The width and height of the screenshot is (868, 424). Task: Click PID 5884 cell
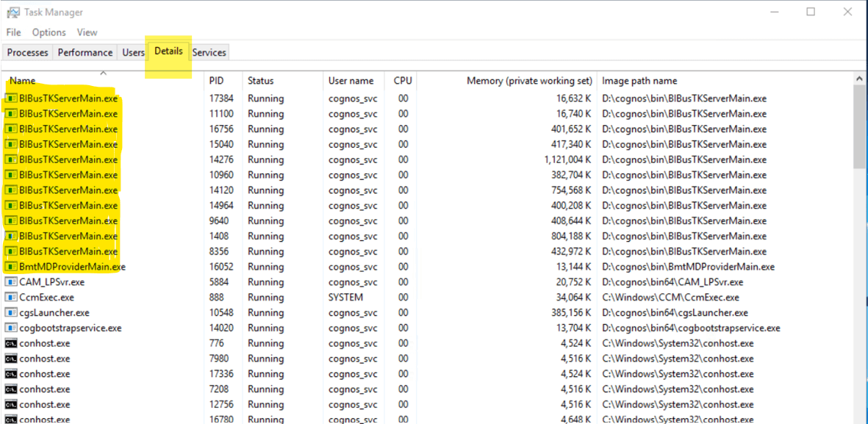tap(219, 282)
